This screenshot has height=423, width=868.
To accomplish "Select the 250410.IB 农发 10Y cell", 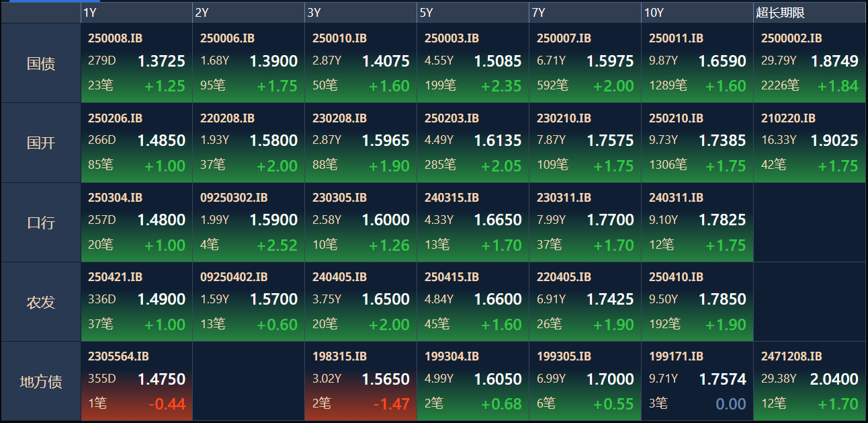I will [x=697, y=301].
